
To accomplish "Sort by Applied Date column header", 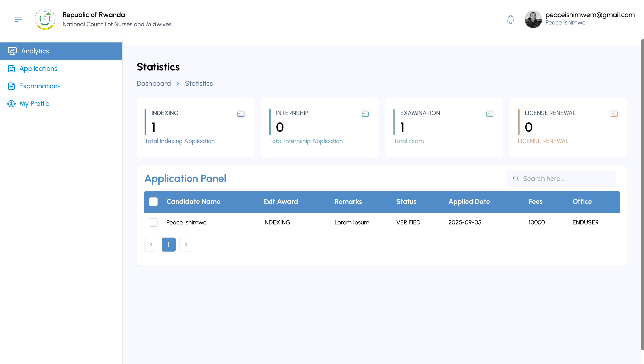I will (469, 201).
